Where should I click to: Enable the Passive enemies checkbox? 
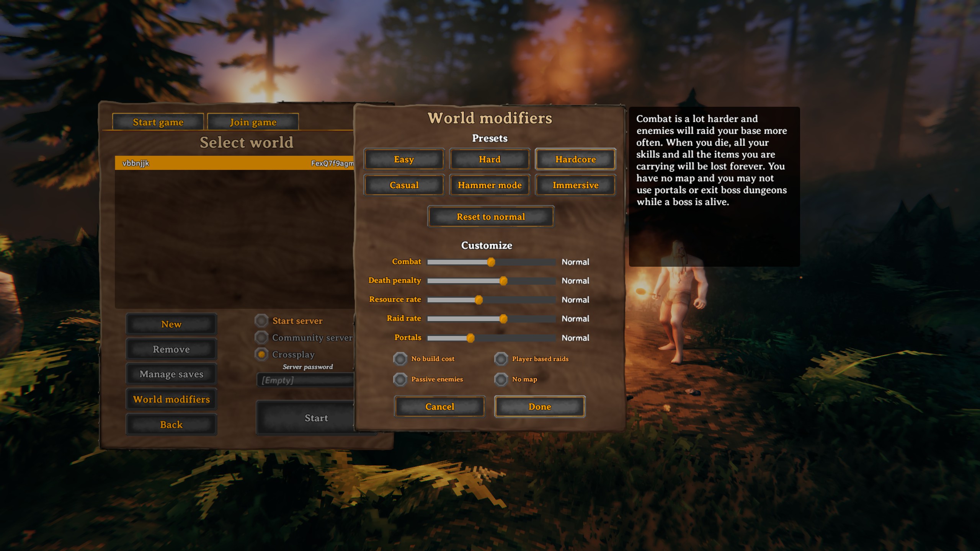click(400, 379)
